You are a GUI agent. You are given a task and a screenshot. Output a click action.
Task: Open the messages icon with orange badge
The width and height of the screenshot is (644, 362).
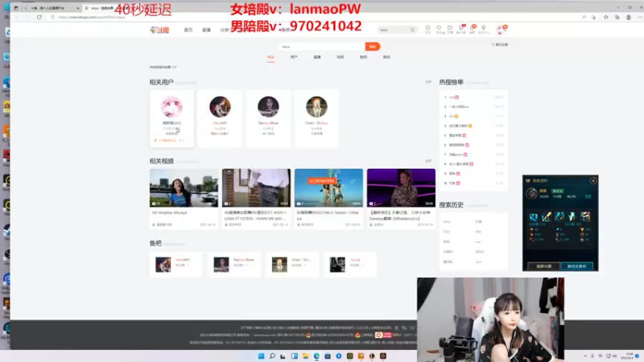[473, 29]
